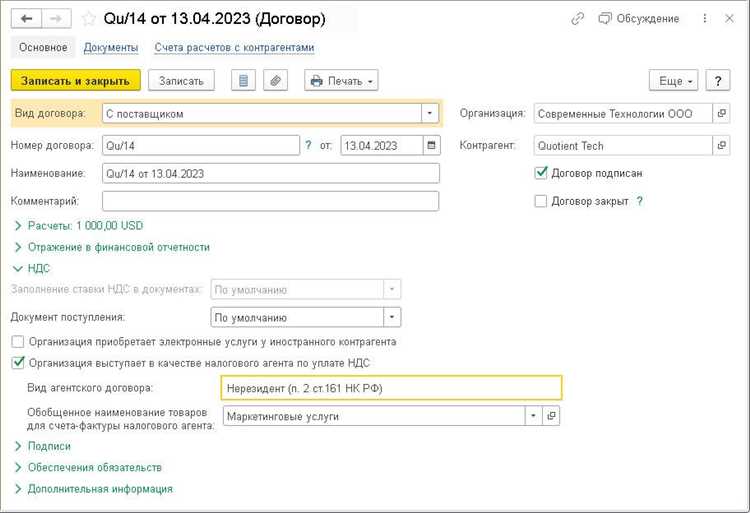This screenshot has width=750, height=513.
Task: Open calendar picker for contract date
Action: point(431,145)
